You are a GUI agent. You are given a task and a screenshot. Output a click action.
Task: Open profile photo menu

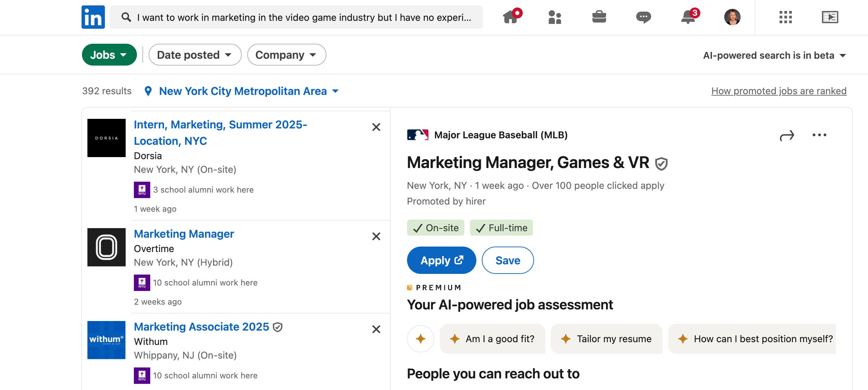[x=732, y=17]
